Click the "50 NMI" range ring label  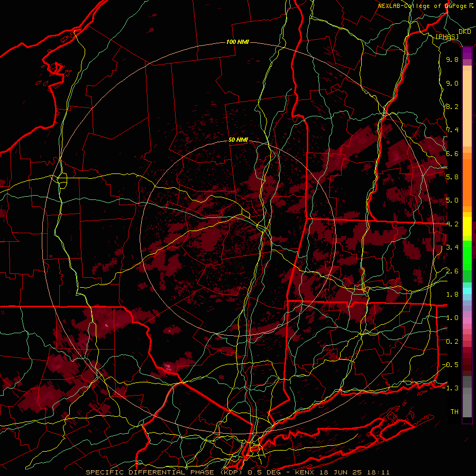(x=238, y=140)
